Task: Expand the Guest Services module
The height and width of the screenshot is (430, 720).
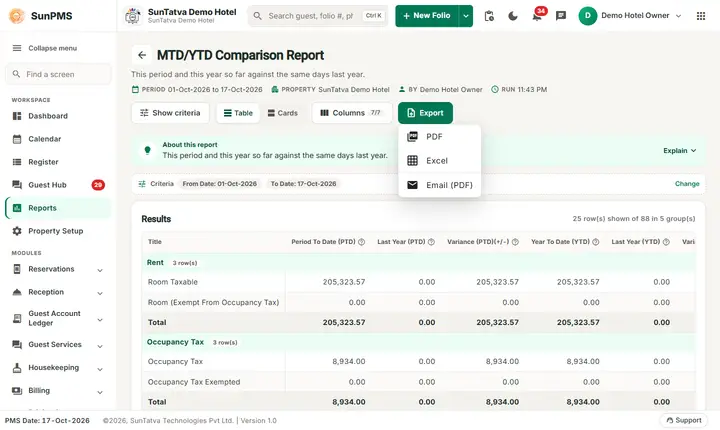Action: 58,345
